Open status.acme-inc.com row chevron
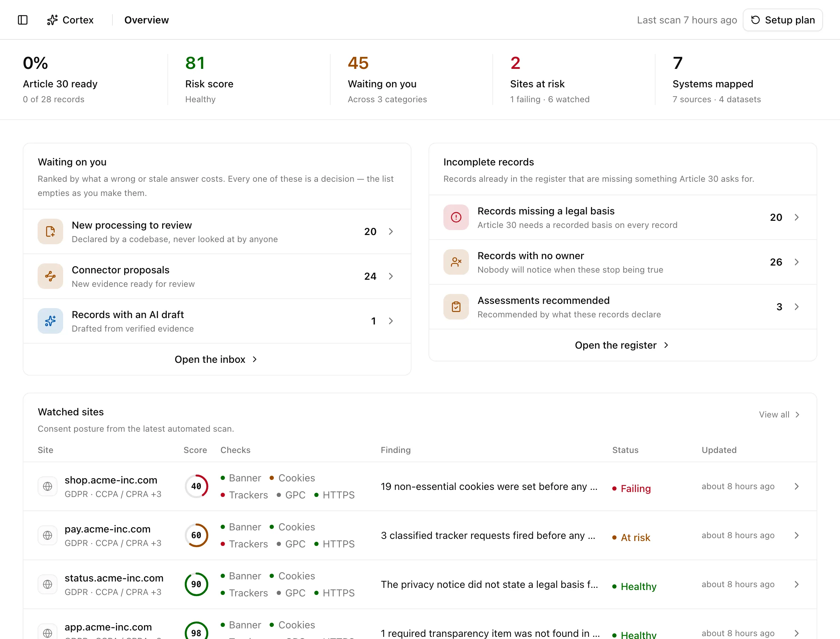The height and width of the screenshot is (639, 840). tap(797, 584)
